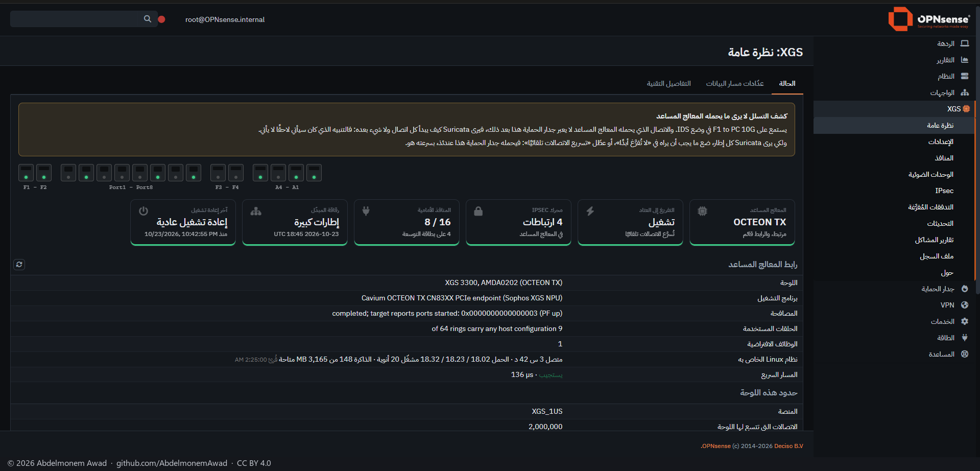
Task: Switch to the عدّادات مسار البيانات tab
Action: pos(735,83)
